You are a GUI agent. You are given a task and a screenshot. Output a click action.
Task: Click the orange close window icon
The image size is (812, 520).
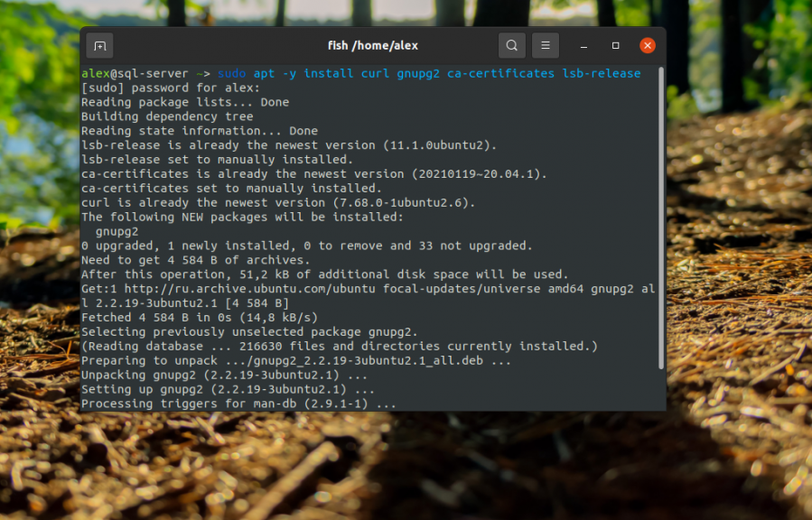tap(648, 45)
